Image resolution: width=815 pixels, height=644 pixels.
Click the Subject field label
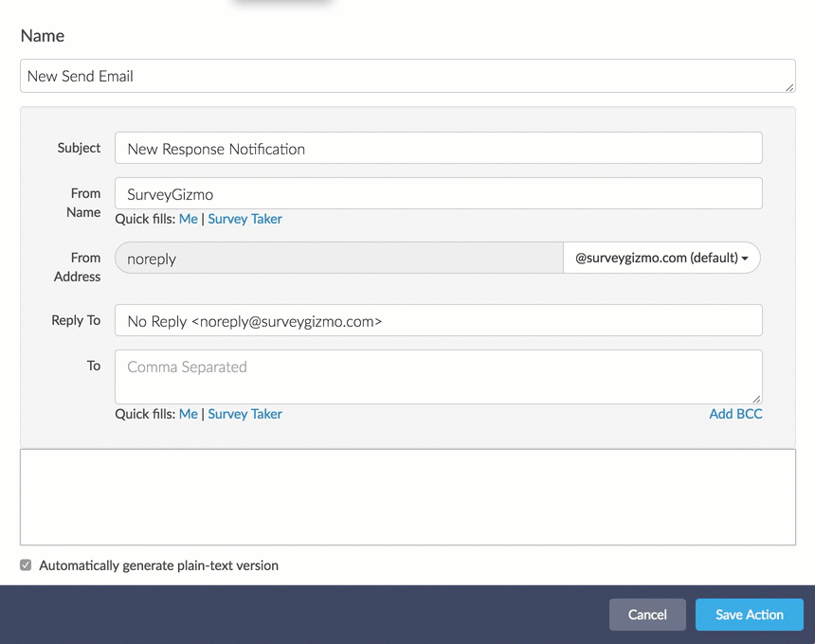click(79, 148)
